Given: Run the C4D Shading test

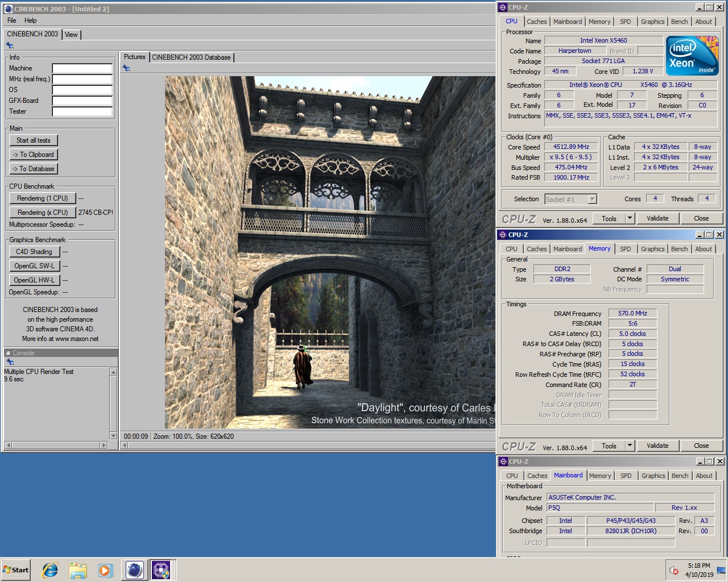Looking at the screenshot, I should tap(34, 252).
